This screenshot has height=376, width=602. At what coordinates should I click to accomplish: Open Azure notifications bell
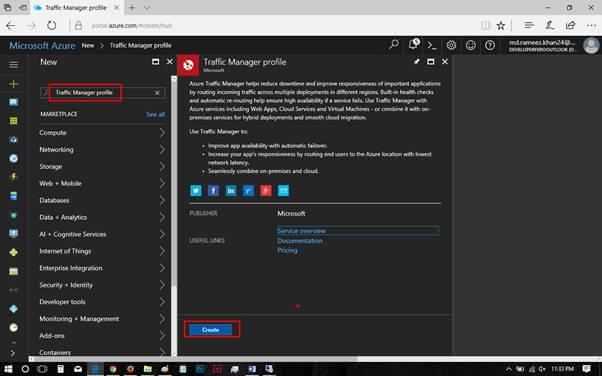[x=413, y=45]
